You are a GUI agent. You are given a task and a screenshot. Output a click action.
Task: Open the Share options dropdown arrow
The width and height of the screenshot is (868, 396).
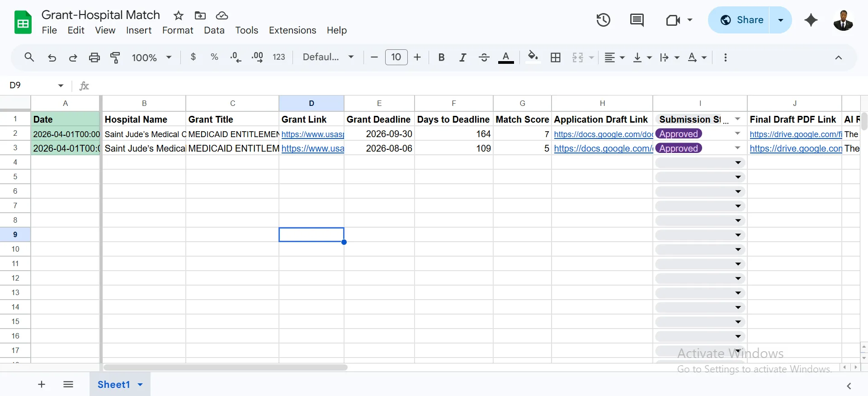point(780,20)
